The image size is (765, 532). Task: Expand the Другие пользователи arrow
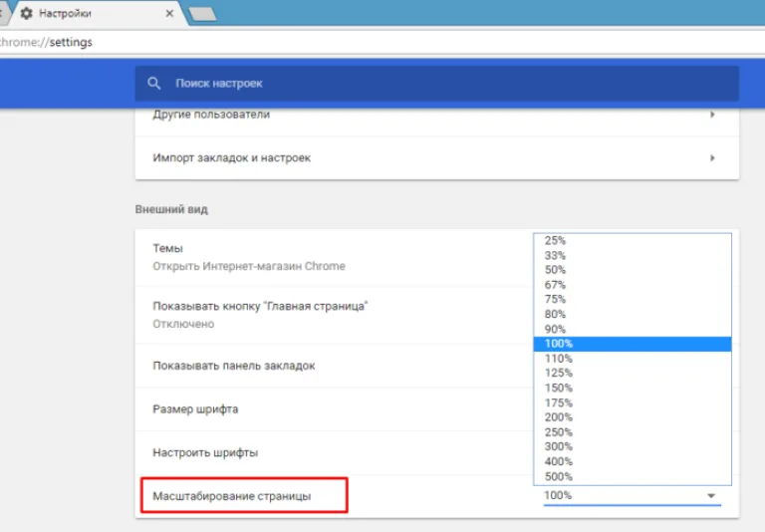pyautogui.click(x=712, y=115)
